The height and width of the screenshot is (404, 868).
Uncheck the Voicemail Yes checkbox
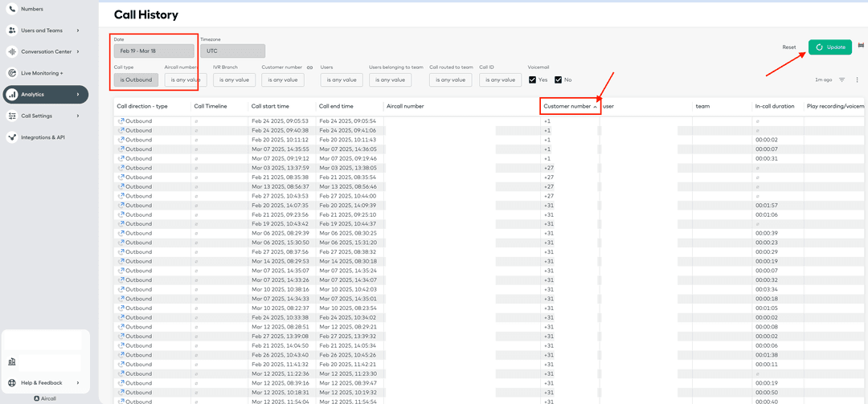(533, 80)
